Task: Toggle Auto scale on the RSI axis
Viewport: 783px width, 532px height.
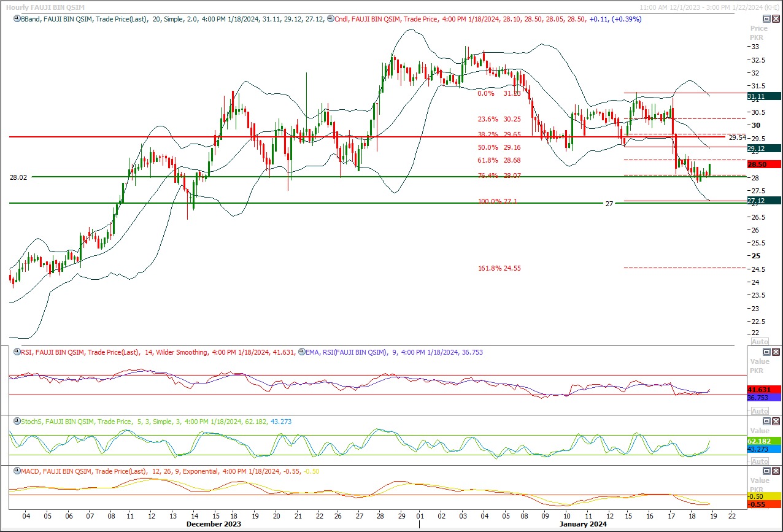Action: (x=760, y=411)
